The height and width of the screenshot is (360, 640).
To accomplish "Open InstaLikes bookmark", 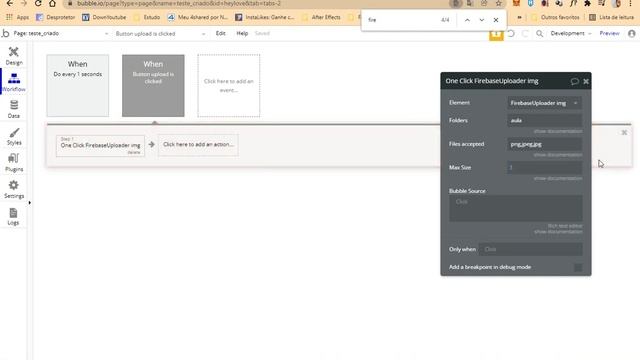I will click(x=265, y=17).
